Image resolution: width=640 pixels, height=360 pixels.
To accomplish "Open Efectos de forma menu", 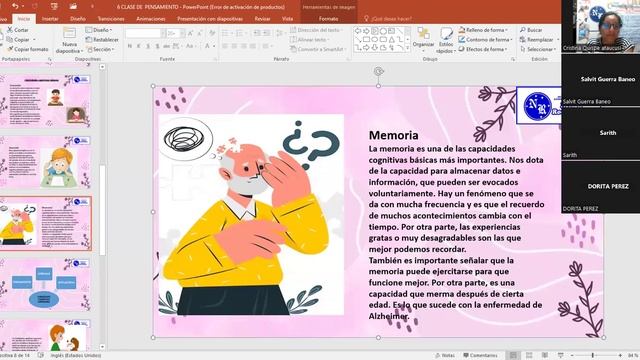I will 483,49.
